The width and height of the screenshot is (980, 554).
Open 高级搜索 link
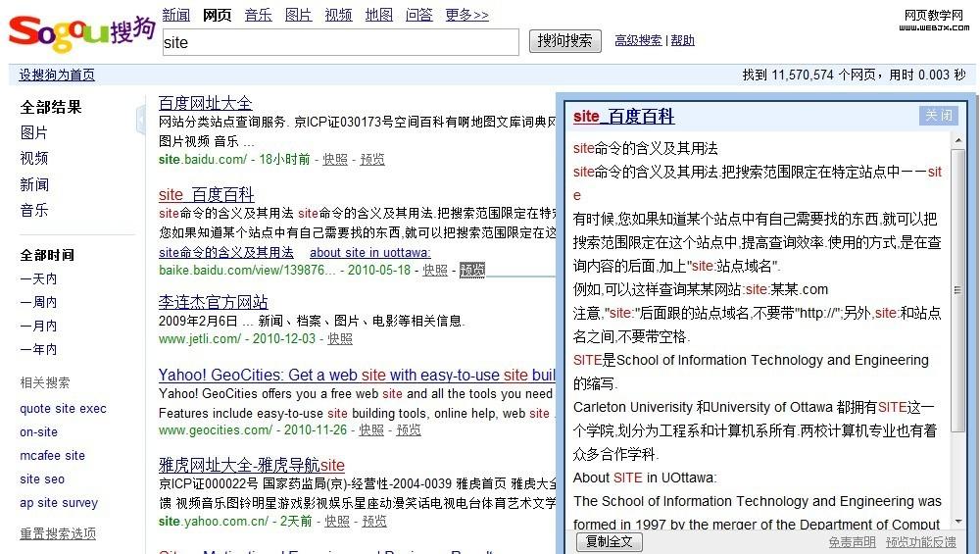(638, 40)
